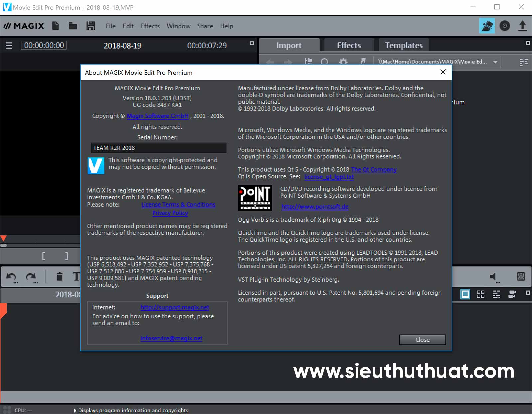This screenshot has height=414, width=532.
Task: Click the redo arrow in the timeline toolbar
Action: [31, 277]
